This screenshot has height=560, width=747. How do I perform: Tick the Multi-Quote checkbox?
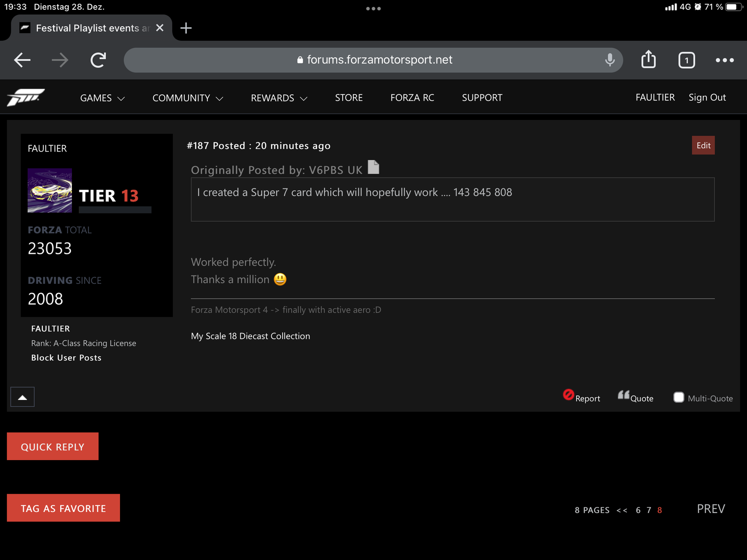coord(679,397)
